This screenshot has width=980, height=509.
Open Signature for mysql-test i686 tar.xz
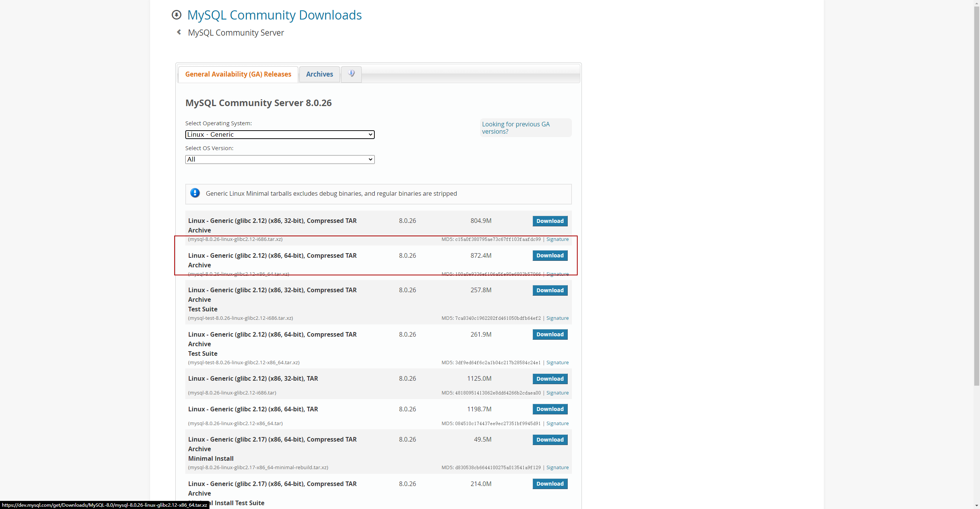point(557,318)
